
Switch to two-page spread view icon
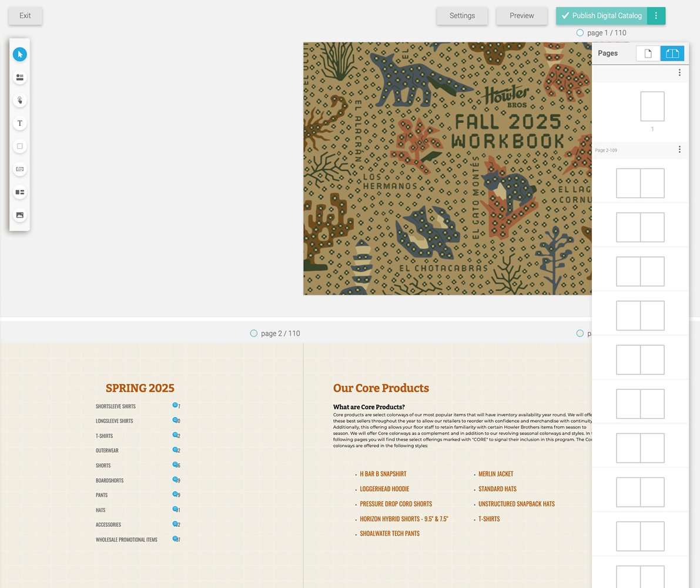pyautogui.click(x=672, y=54)
